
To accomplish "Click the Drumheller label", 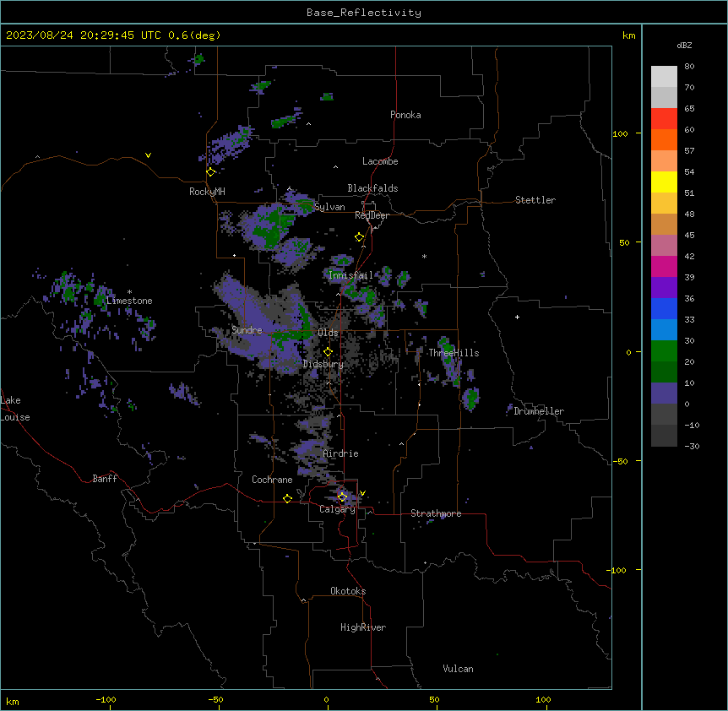I will pyautogui.click(x=539, y=411).
